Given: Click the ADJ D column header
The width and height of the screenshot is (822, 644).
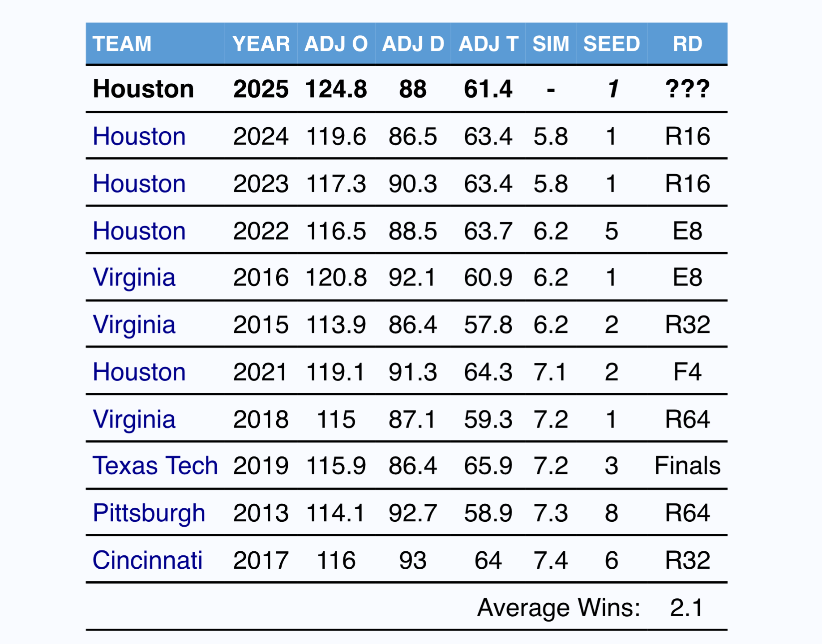Looking at the screenshot, I should click(x=413, y=44).
